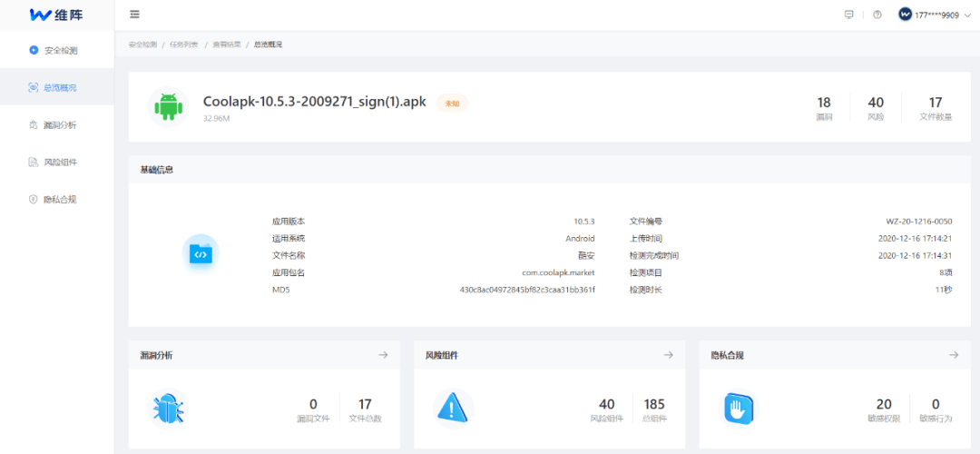
Task: Open 风险组件 sidebar item
Action: point(57,163)
